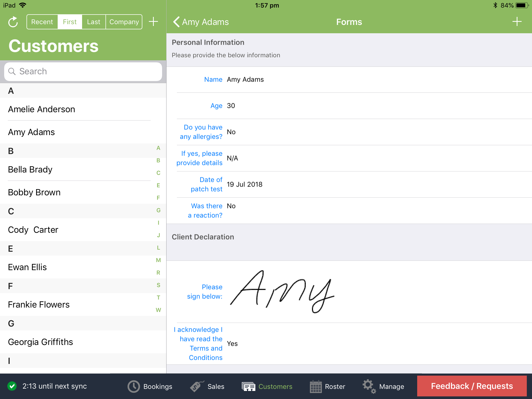
Task: Open the Forms screen header
Action: [349, 22]
